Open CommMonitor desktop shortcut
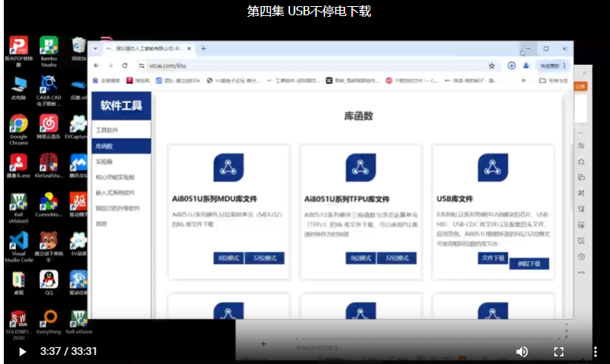Image resolution: width=610 pixels, height=364 pixels. 49,205
